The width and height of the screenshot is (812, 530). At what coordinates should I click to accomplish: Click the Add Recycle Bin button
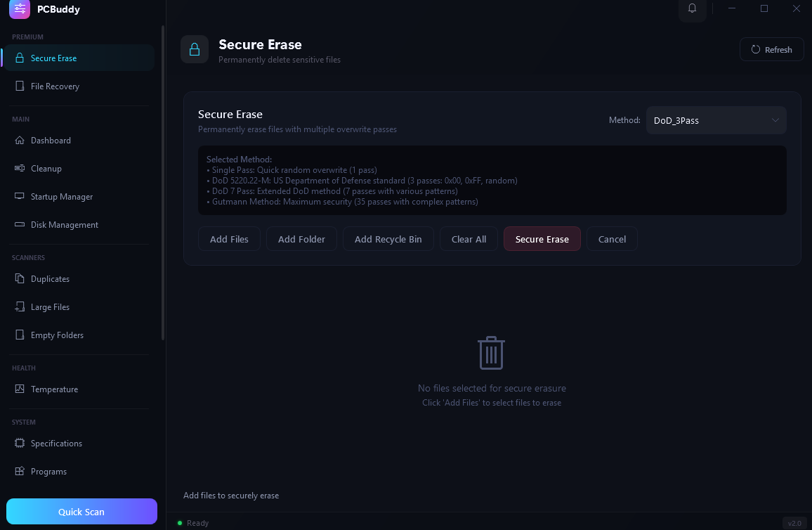(x=388, y=239)
